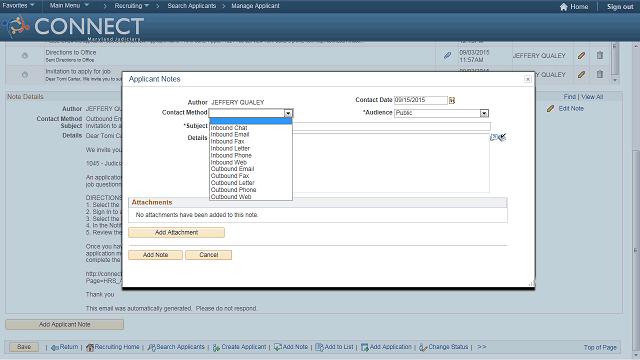Edit the Directions to Office note pencil icon
This screenshot has height=360, width=640.
(581, 55)
